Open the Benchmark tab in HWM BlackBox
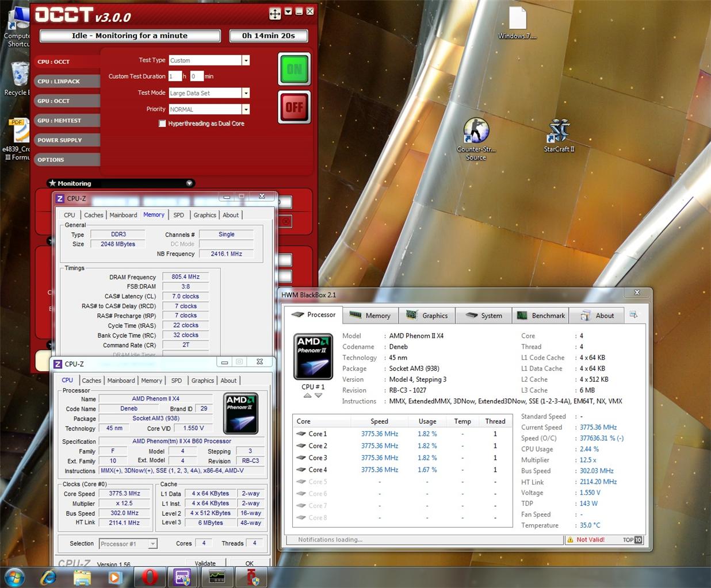This screenshot has width=711, height=588. point(541,316)
